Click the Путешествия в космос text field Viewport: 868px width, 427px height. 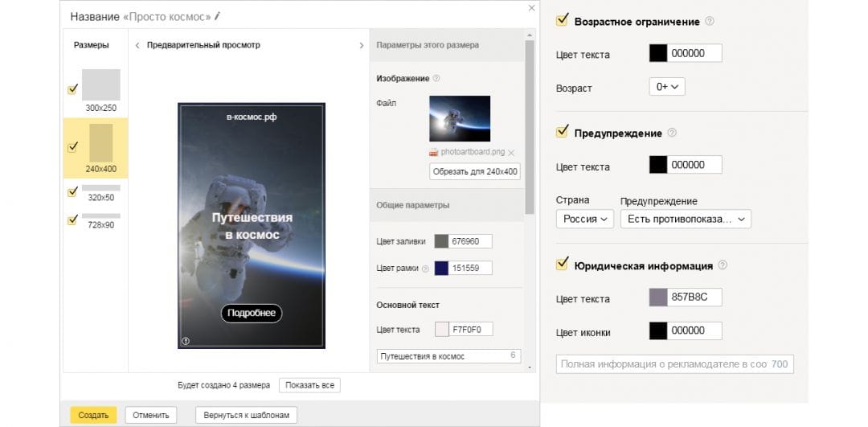[x=448, y=356]
